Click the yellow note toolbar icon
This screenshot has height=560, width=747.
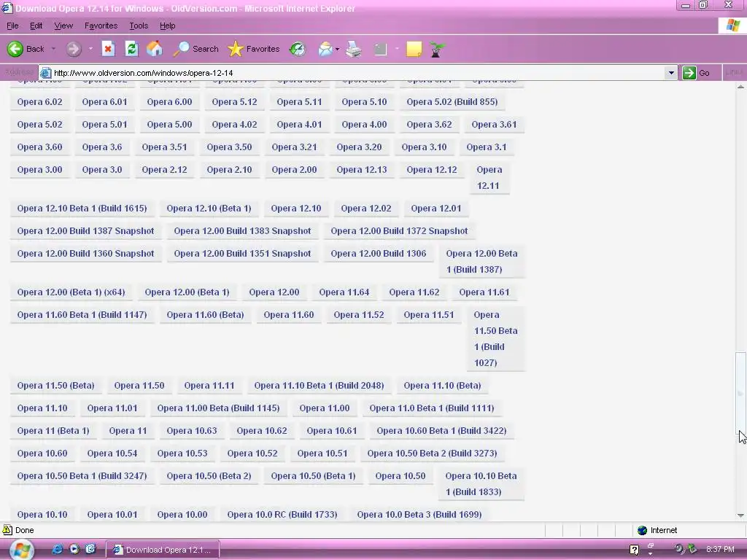pyautogui.click(x=414, y=49)
